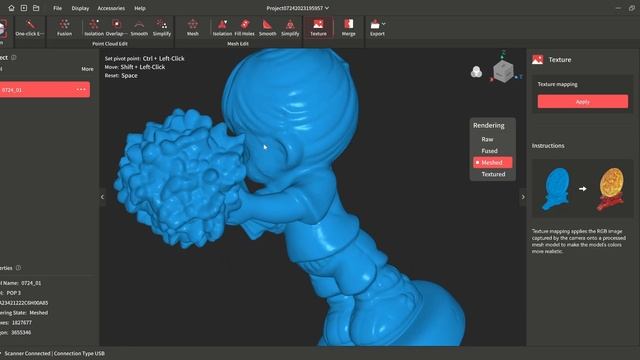Viewport: 640px width, 360px height.
Task: Click the info icon beside Properties heading
Action: tap(18, 268)
